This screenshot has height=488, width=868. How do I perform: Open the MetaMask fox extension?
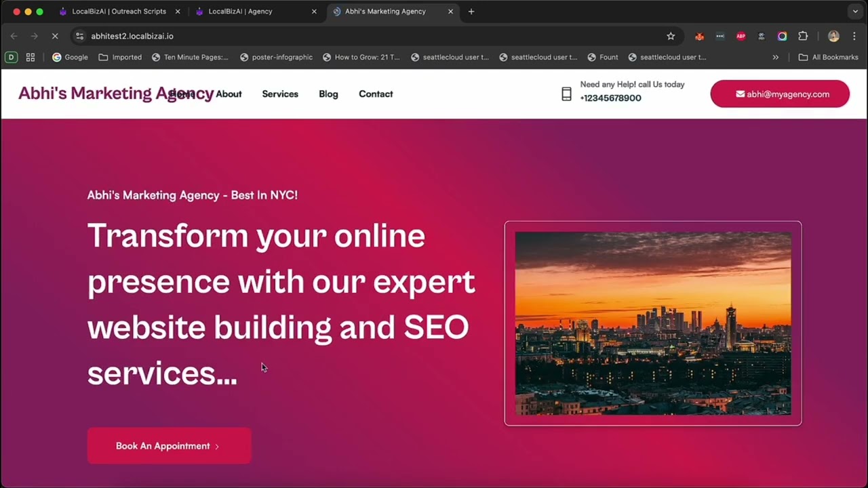[x=699, y=36]
